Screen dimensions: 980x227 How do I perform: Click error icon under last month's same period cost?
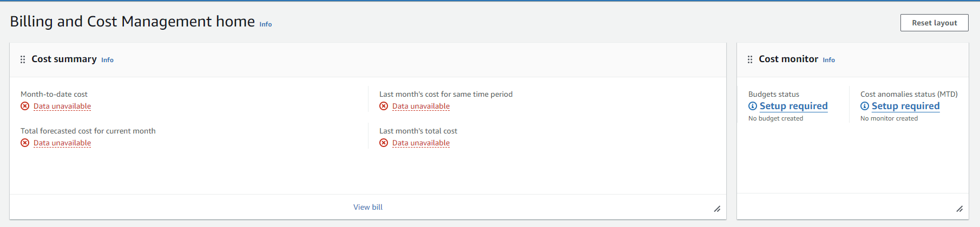click(x=384, y=106)
